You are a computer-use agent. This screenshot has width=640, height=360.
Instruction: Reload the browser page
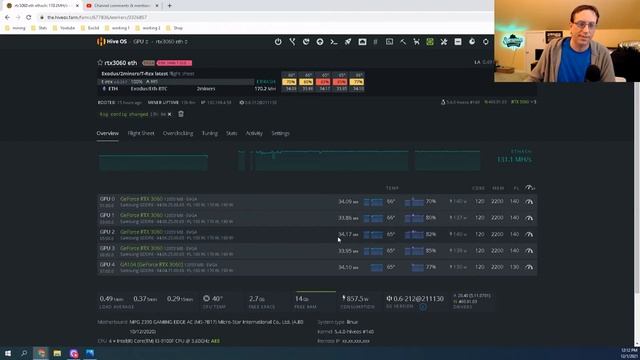point(29,18)
